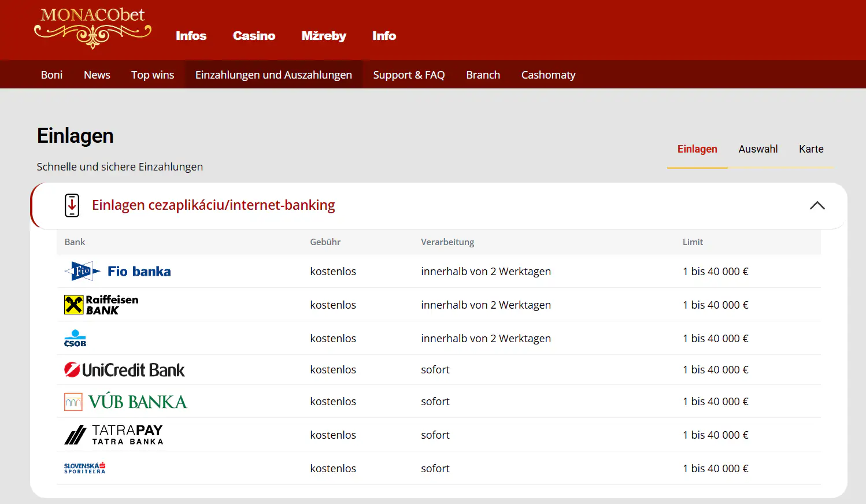
Task: Open the Casino main menu
Action: tap(254, 36)
